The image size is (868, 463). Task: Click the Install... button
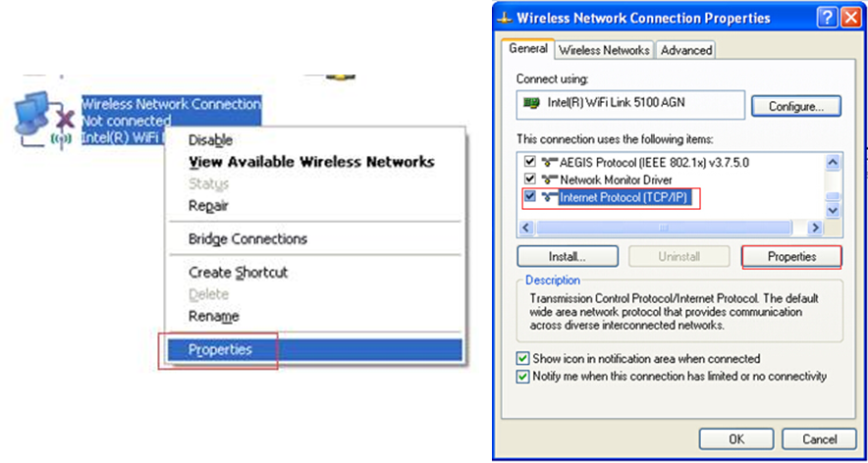click(568, 257)
